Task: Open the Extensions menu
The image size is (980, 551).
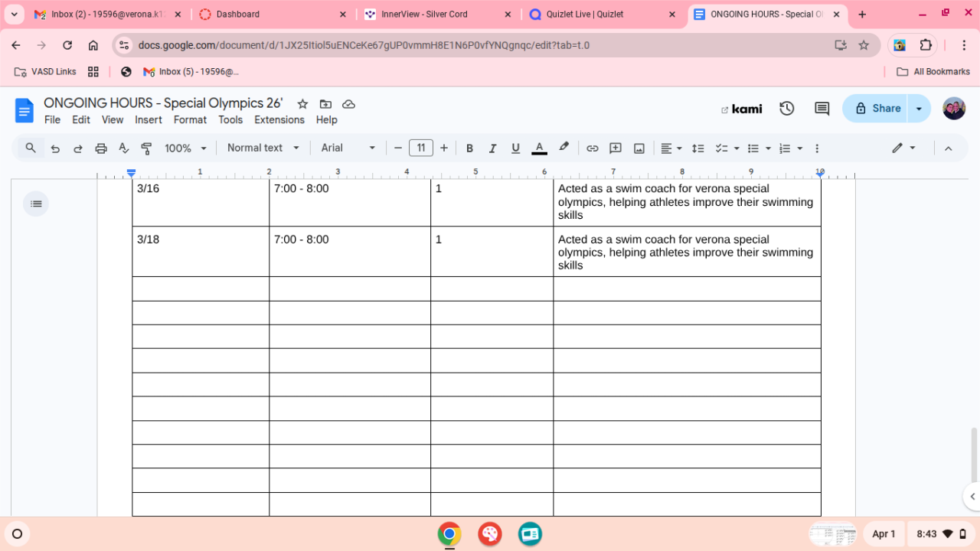Action: (279, 120)
